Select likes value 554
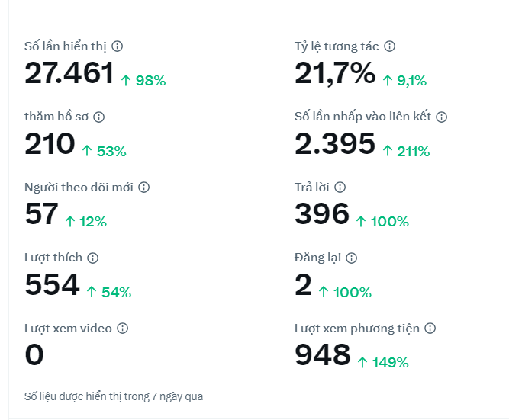The image size is (509, 420). (x=52, y=284)
